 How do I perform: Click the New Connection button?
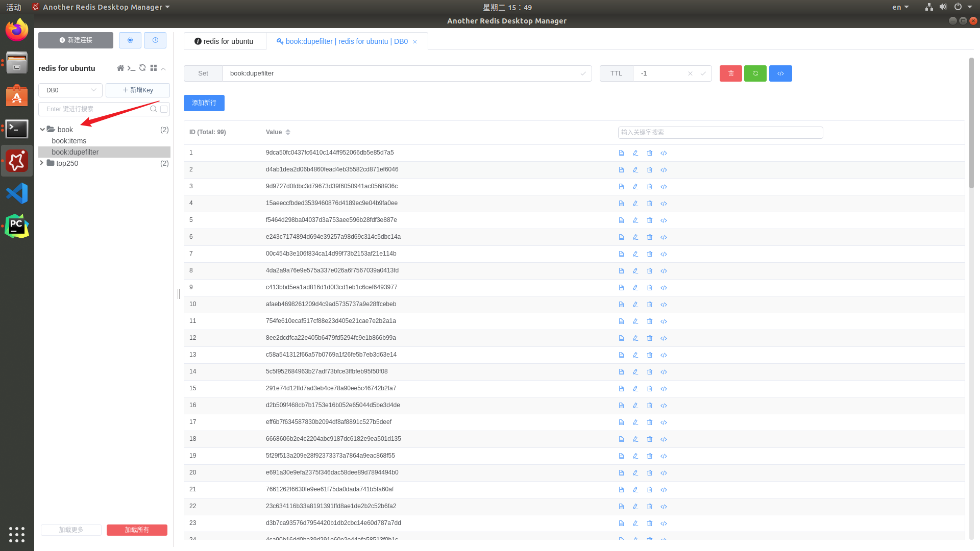76,40
